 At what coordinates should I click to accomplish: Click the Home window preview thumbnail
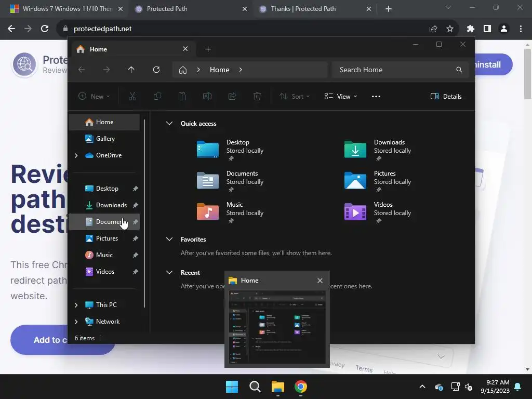pos(277,327)
